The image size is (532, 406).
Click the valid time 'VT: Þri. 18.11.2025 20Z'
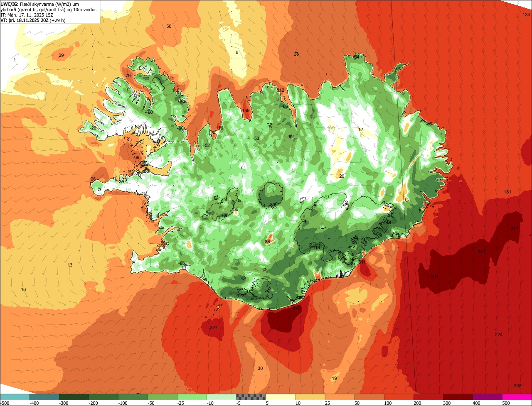tap(25, 20)
